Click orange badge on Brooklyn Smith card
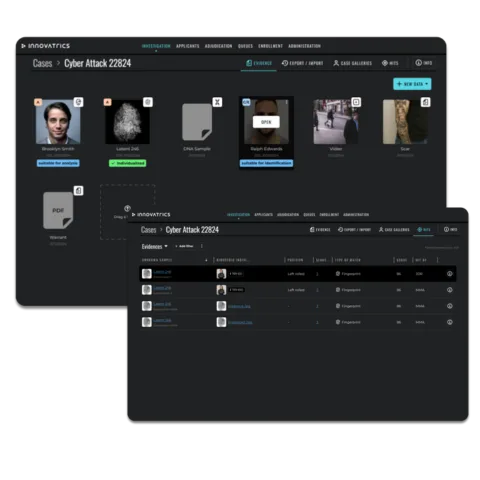The image size is (480, 480). [38, 102]
